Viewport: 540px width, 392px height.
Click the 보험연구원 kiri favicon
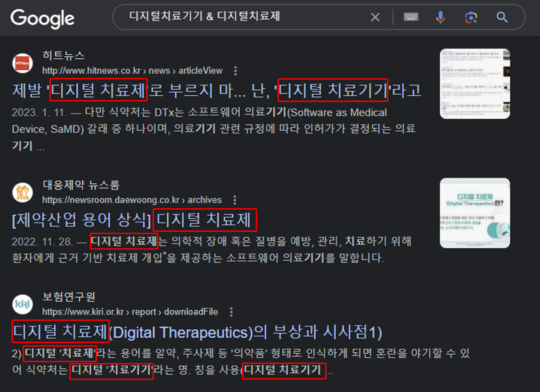pyautogui.click(x=23, y=304)
